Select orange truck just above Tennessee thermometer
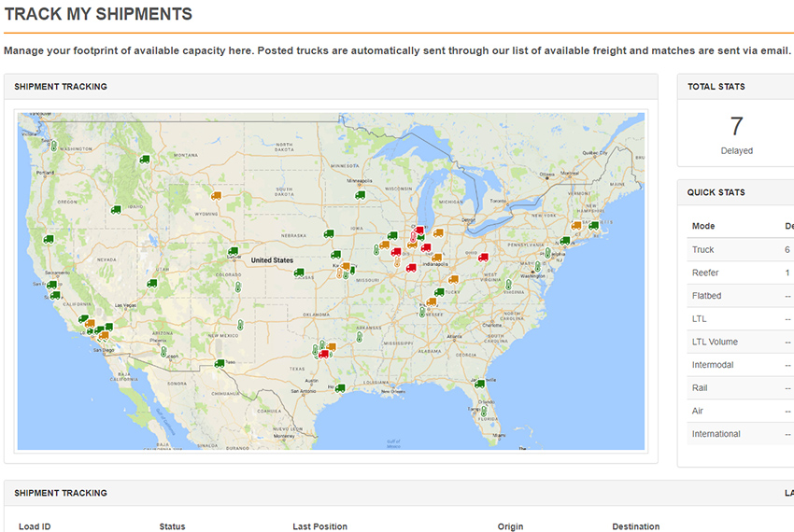This screenshot has width=794, height=532. coord(432,301)
